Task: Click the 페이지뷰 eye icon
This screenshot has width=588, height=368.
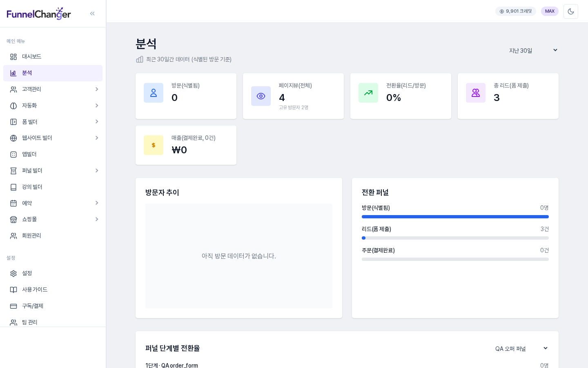Action: click(261, 96)
